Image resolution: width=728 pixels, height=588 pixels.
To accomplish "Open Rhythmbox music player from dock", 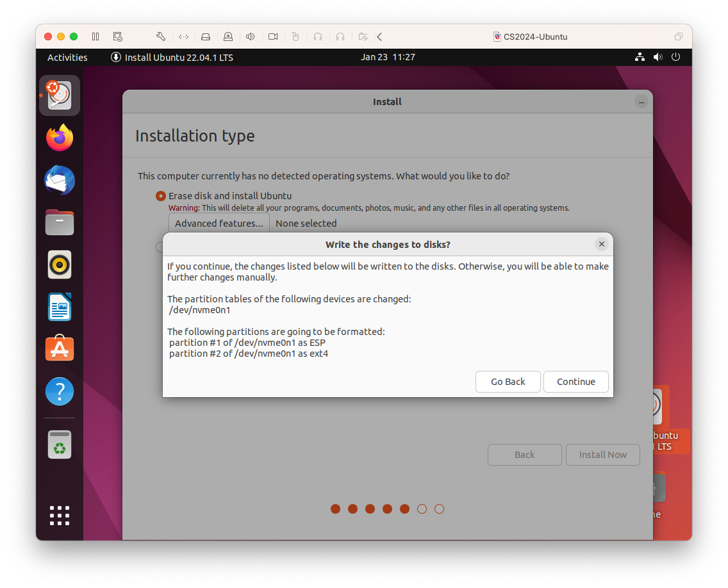I will point(60,265).
